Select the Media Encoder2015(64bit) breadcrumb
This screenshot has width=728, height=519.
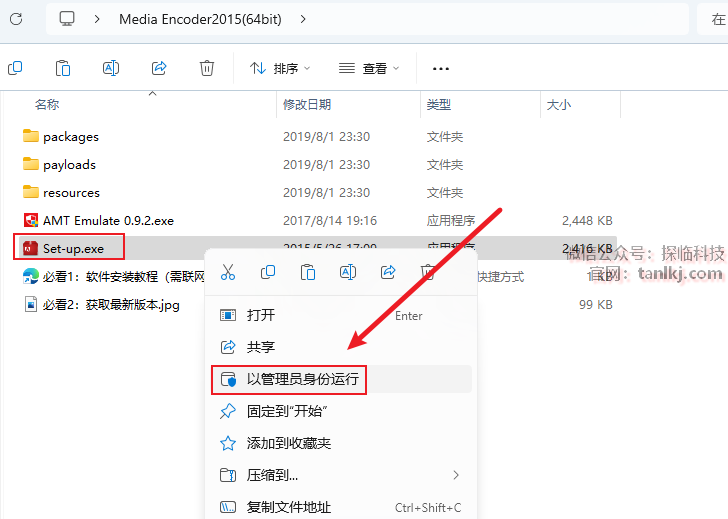click(200, 19)
